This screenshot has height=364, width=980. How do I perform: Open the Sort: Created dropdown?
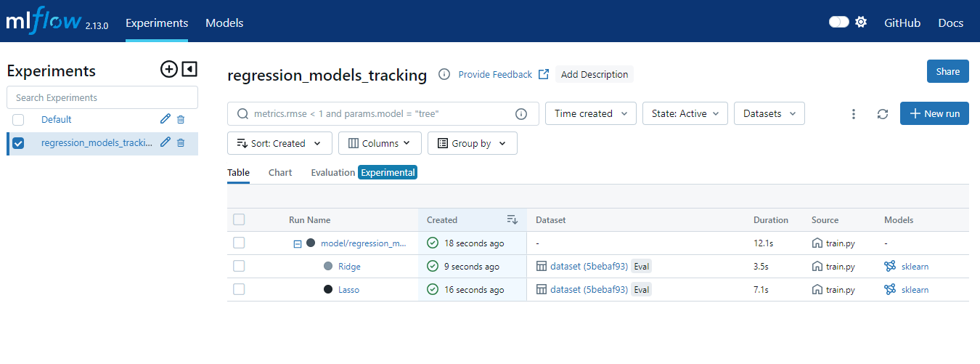pyautogui.click(x=279, y=143)
